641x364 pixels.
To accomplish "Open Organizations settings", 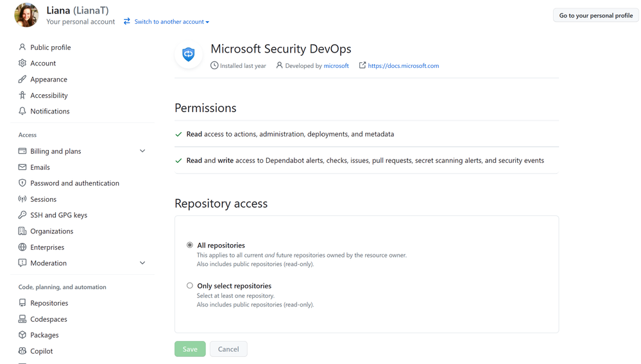I will coord(52,231).
